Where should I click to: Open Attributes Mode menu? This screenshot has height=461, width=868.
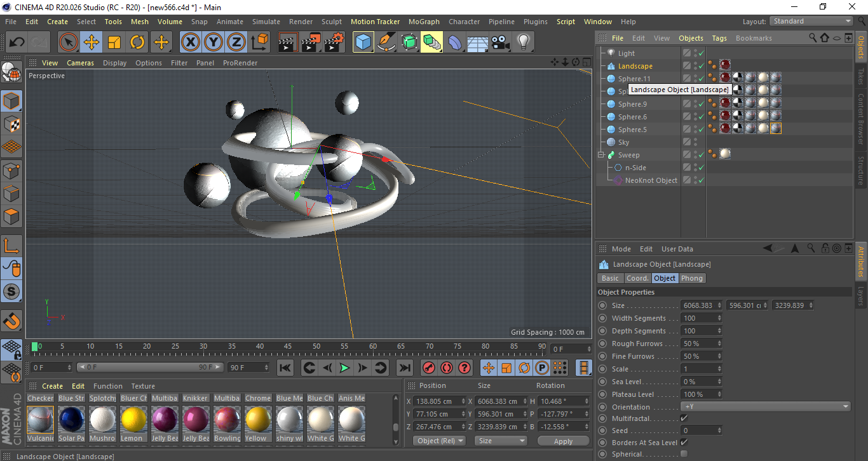tap(621, 249)
